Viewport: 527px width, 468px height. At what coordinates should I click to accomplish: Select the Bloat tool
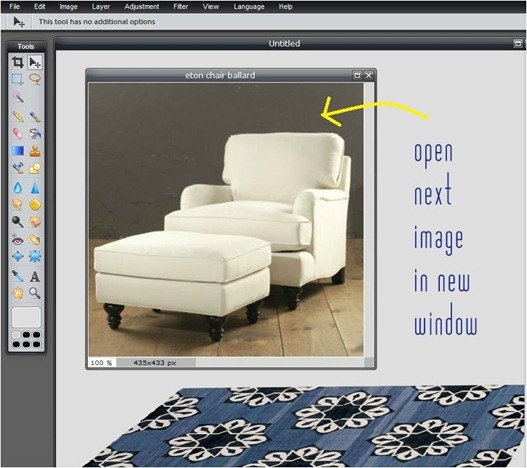[18, 257]
